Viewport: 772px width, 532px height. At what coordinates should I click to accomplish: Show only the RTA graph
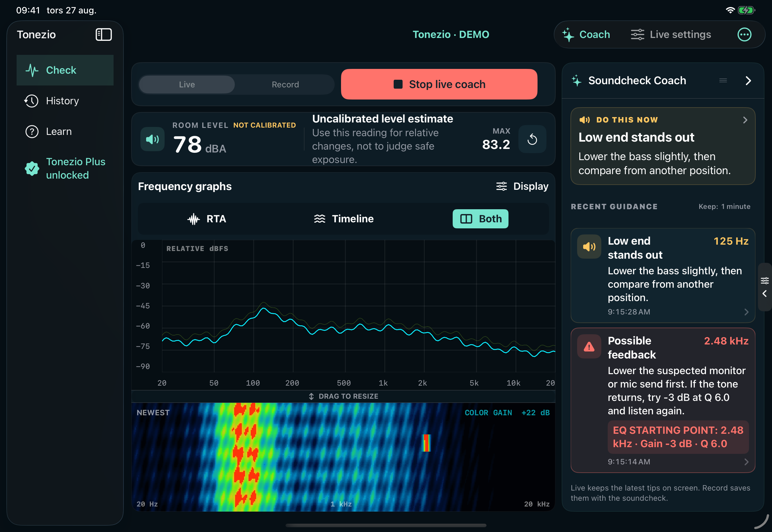pos(207,219)
